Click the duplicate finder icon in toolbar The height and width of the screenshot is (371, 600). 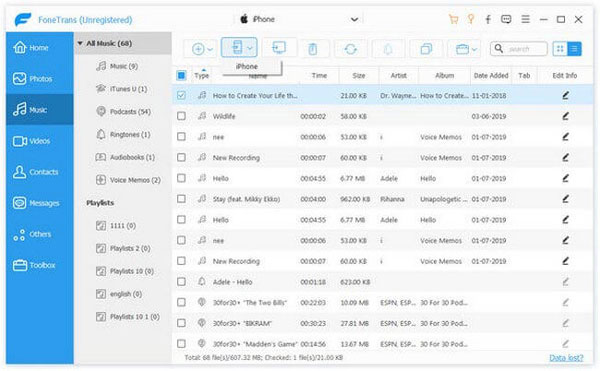pos(426,49)
